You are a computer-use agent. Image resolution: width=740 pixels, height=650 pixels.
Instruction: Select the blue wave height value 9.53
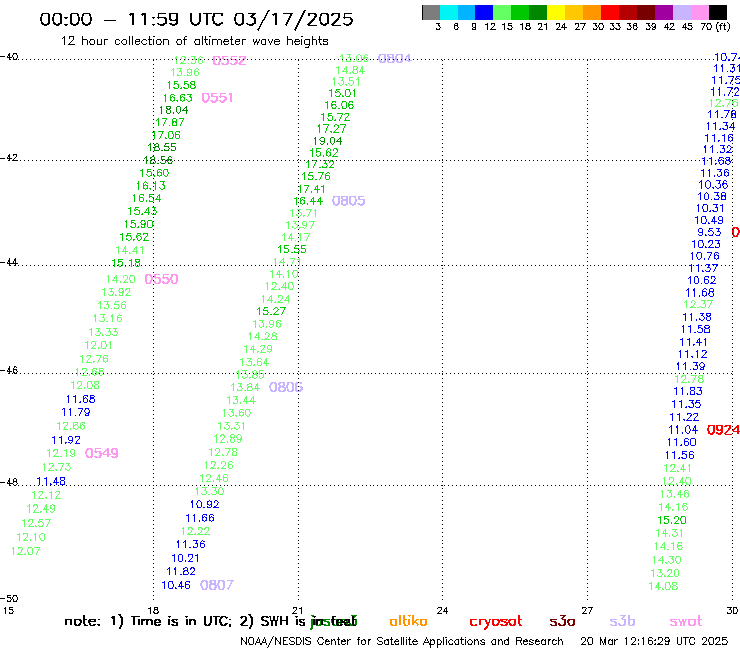[709, 232]
